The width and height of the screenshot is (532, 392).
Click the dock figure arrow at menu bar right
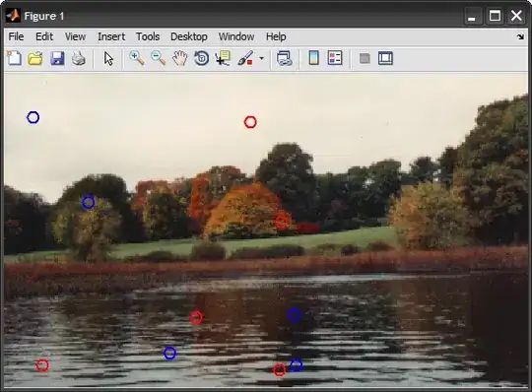click(520, 36)
